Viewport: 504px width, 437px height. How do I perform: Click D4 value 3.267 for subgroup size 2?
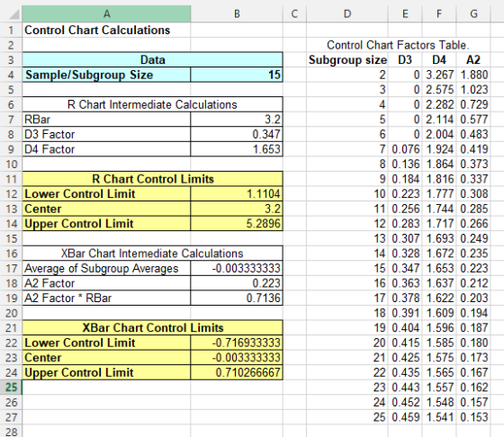[x=439, y=75]
